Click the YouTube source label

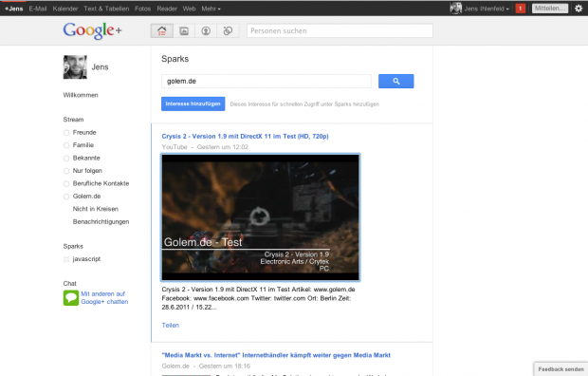[175, 147]
